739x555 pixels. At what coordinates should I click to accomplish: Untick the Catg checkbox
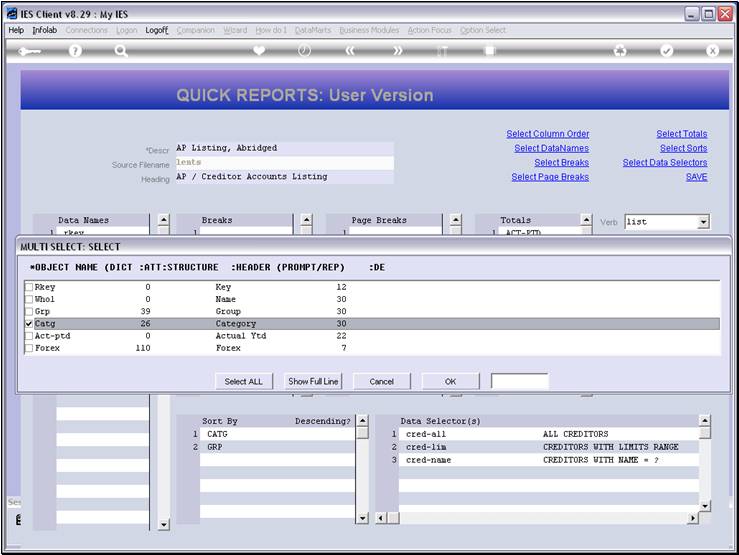point(29,324)
